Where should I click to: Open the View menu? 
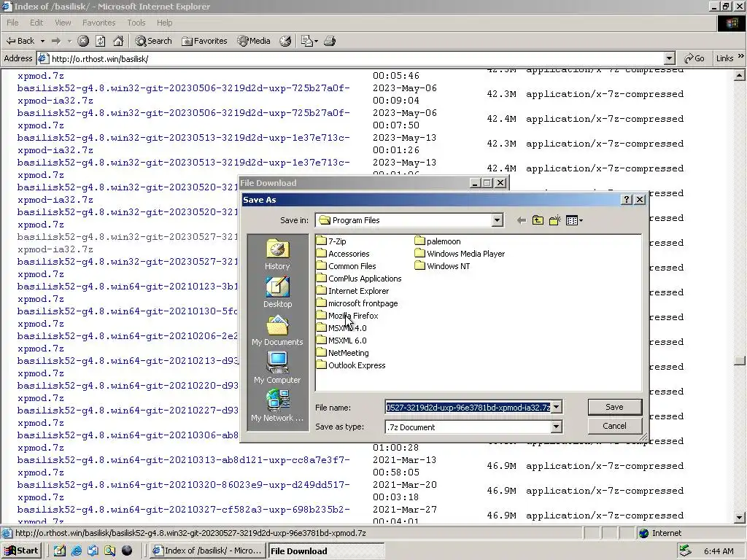tap(63, 23)
